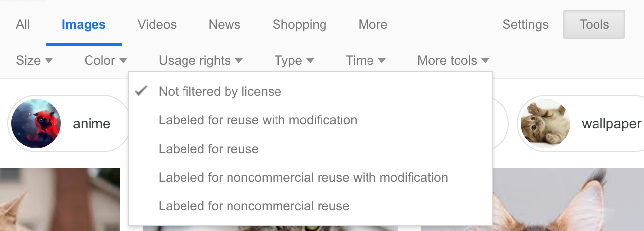Expand the Time filter dropdown
The height and width of the screenshot is (231, 644).
click(x=366, y=61)
